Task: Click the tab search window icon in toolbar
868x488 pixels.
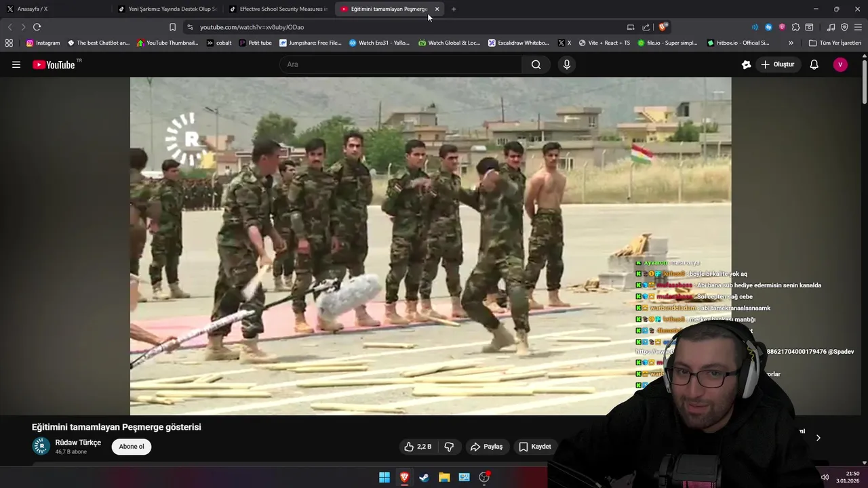Action: click(x=809, y=27)
